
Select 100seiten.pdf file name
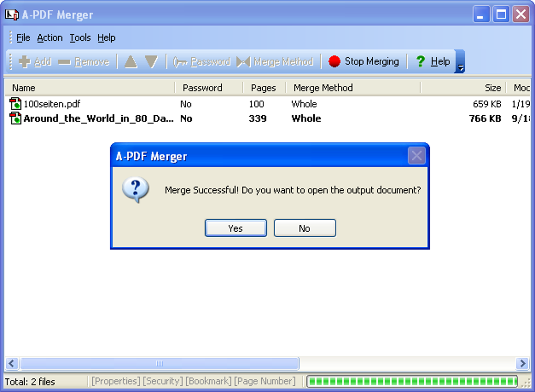point(52,104)
